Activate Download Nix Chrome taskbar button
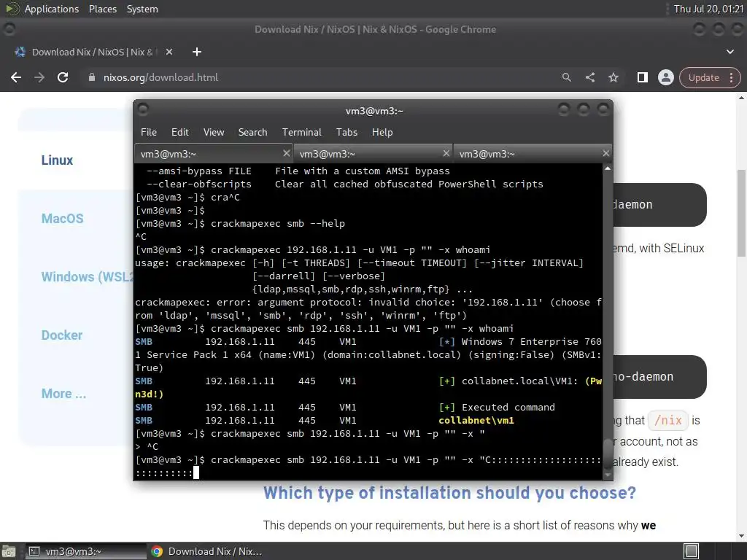Screen dimensions: 747x560 [x=206, y=551]
